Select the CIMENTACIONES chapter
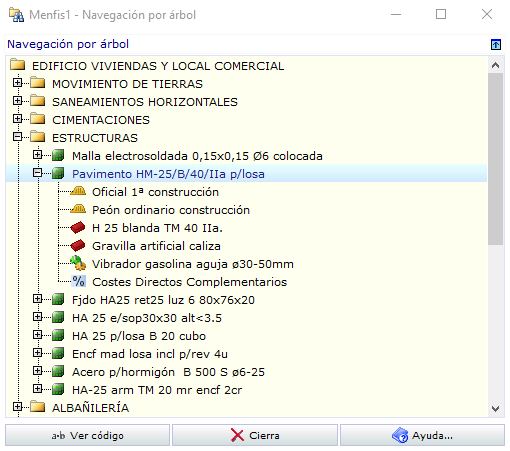 coord(101,120)
